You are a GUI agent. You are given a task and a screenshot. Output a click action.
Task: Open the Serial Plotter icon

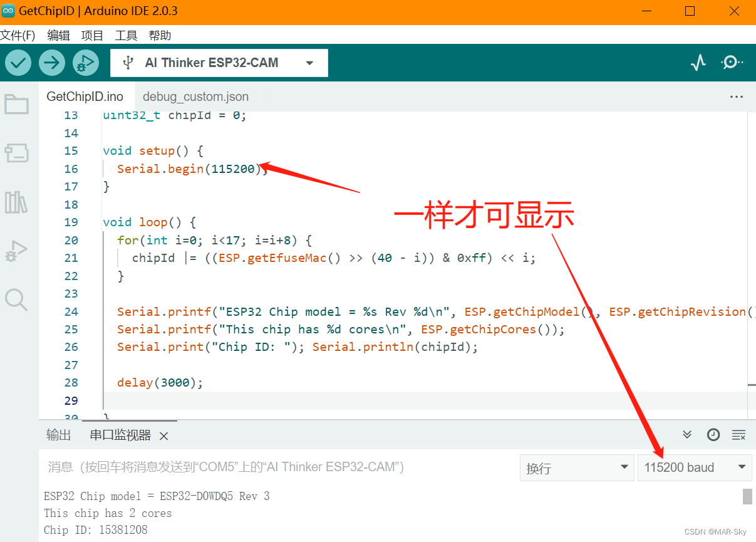(x=698, y=63)
